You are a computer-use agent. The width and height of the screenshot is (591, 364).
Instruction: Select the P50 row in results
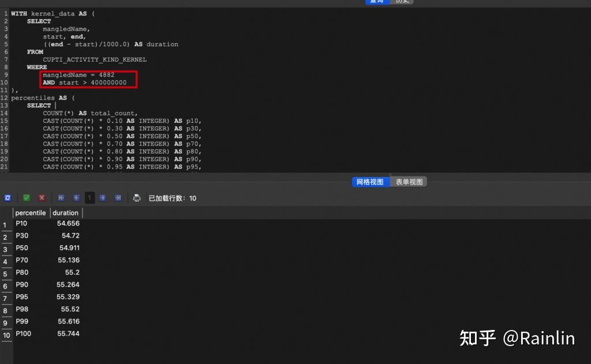(22, 248)
